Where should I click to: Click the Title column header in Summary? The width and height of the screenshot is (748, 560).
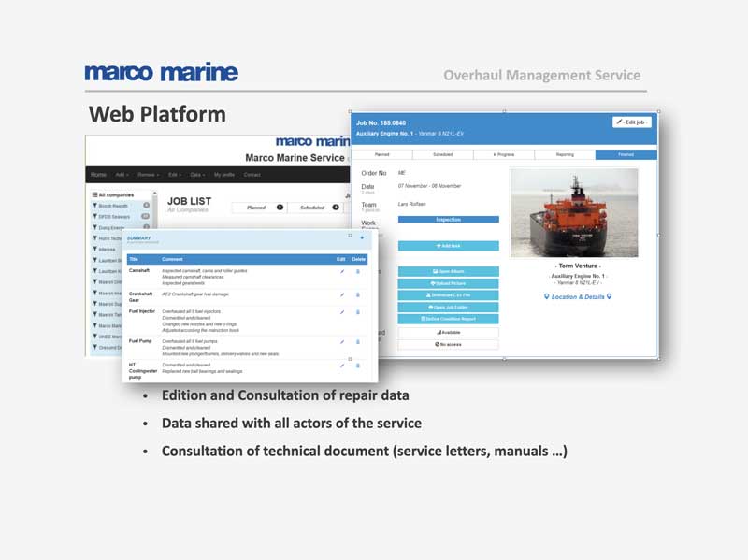coord(134,259)
